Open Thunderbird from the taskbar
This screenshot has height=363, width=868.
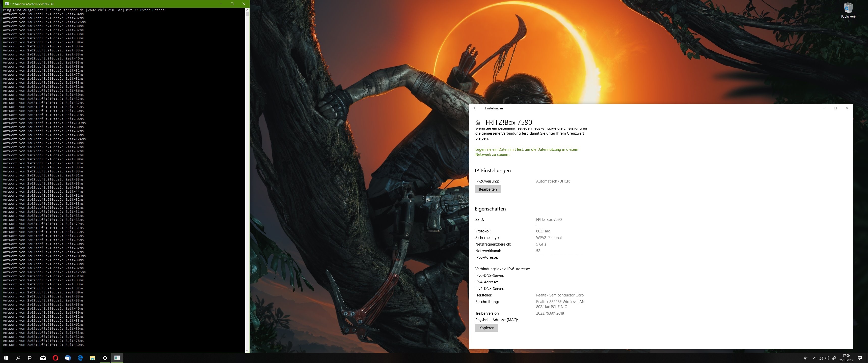[x=68, y=358]
